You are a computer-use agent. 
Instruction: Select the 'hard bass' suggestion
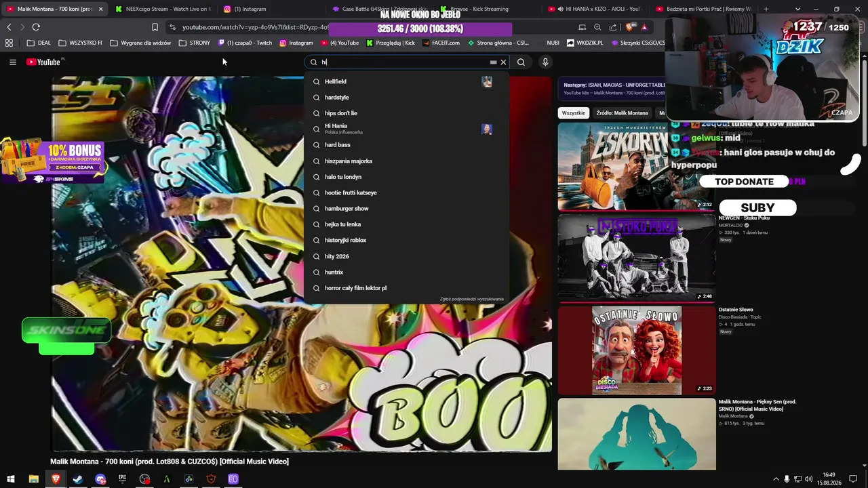tap(407, 145)
